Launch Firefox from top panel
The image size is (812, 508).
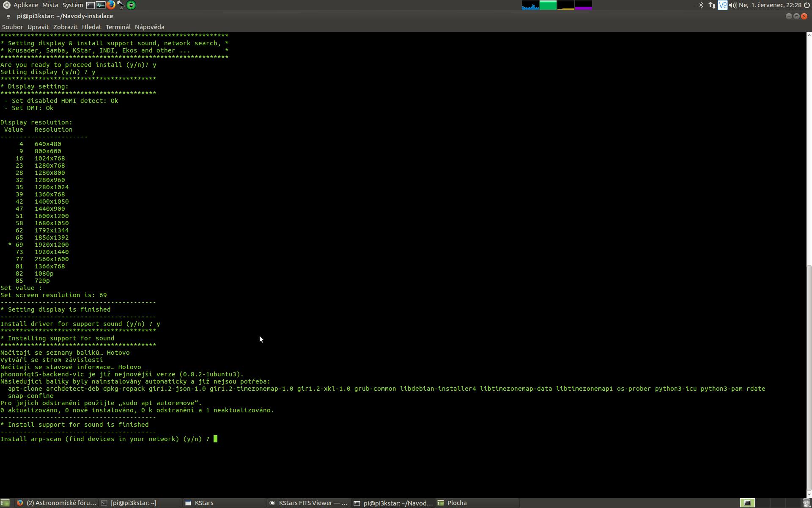pos(111,5)
